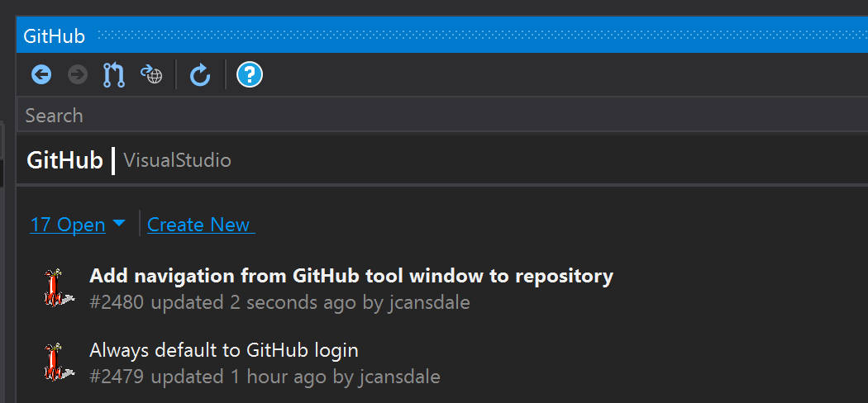Click the greyed-out Forward arrow icon
Viewport: 868px width, 403px height.
coord(78,74)
